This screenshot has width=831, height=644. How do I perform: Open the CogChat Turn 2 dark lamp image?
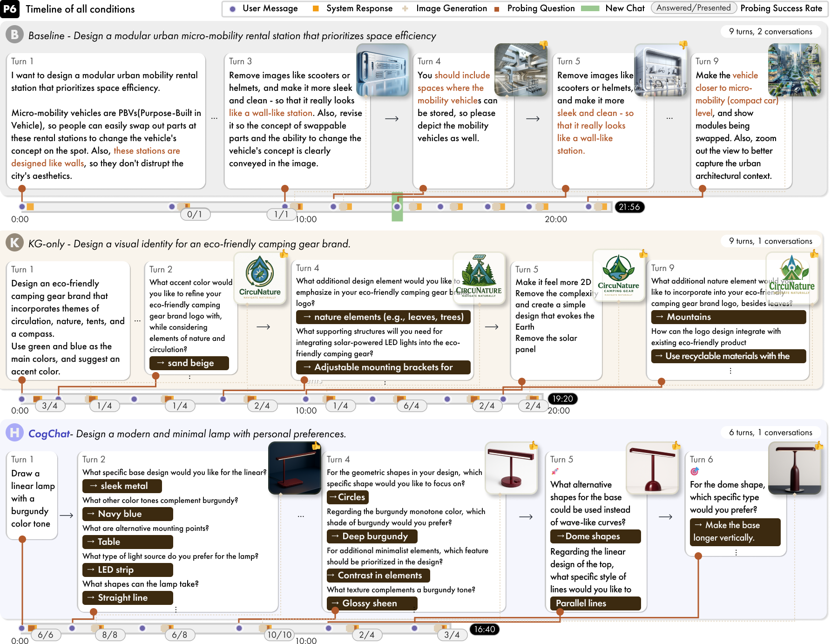coord(295,468)
